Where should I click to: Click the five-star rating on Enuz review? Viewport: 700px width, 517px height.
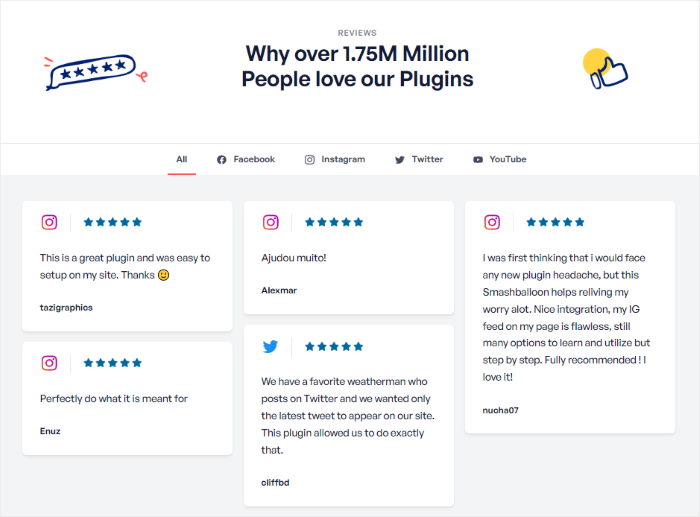click(113, 363)
